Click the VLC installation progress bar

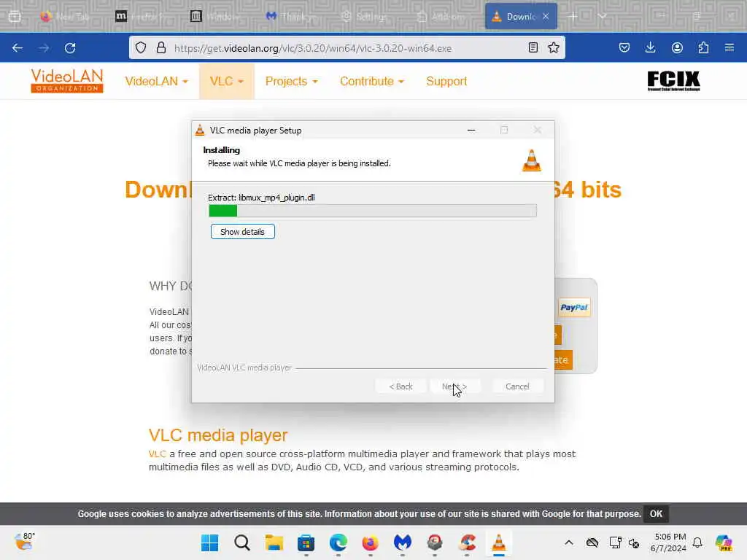tap(373, 211)
